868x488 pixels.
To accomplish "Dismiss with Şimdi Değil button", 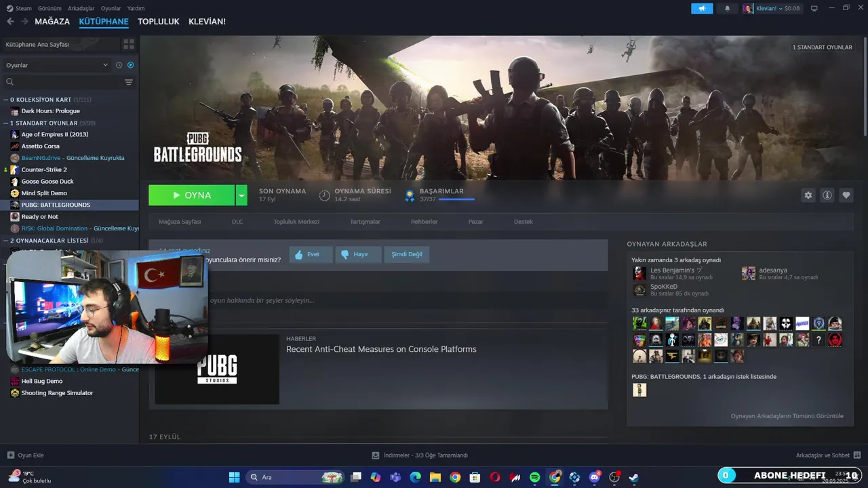I will click(407, 254).
